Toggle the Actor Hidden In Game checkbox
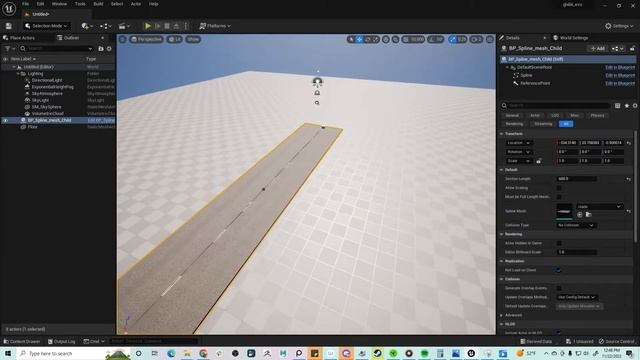Viewport: 640px width, 360px height. [x=559, y=243]
